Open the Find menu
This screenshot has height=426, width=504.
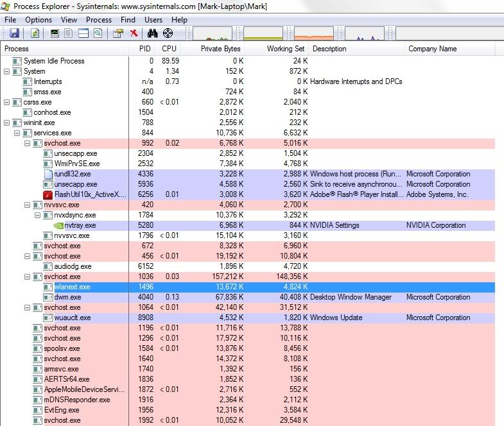pos(128,20)
